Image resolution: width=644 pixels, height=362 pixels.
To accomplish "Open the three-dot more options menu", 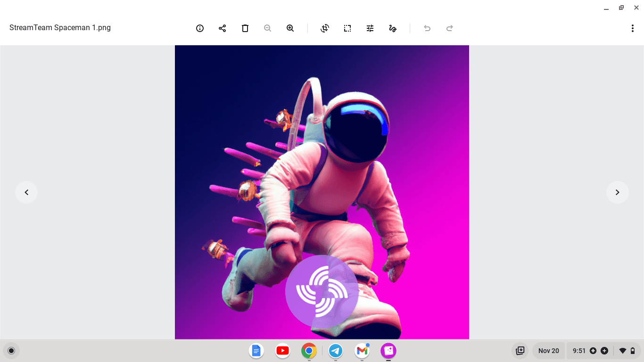I will [x=632, y=28].
